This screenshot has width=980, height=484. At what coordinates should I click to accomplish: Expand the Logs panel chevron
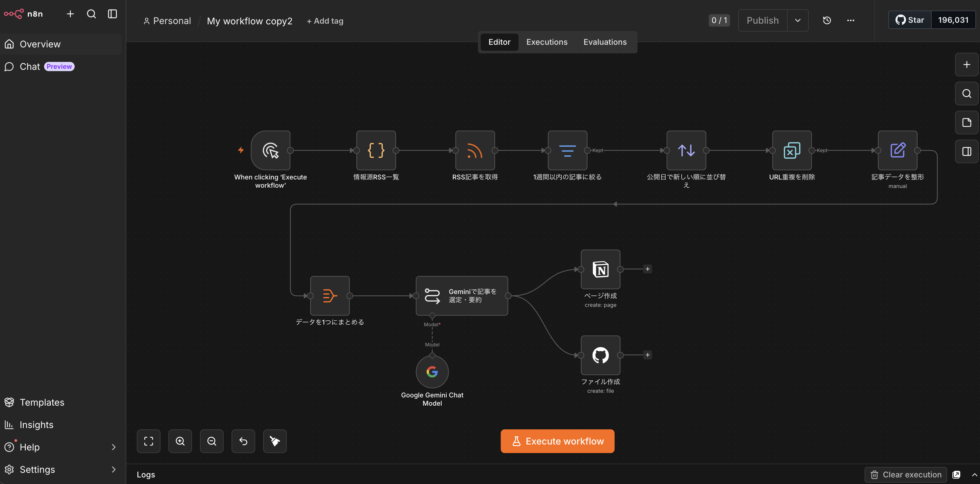tap(974, 474)
